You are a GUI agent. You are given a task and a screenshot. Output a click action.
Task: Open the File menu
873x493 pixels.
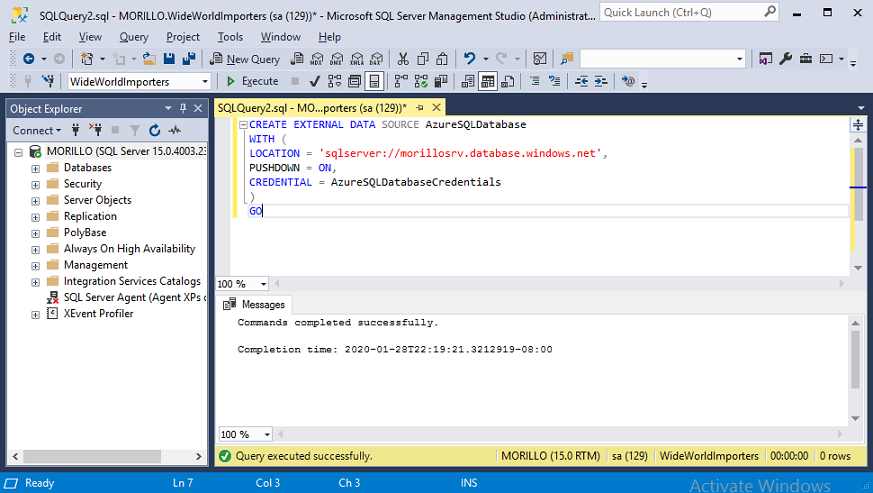coord(17,37)
